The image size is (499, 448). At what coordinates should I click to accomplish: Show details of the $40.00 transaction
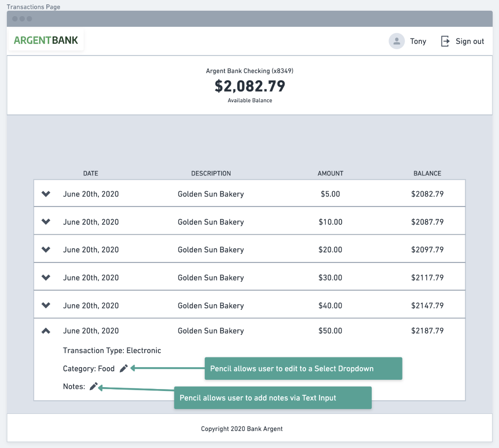tap(46, 305)
